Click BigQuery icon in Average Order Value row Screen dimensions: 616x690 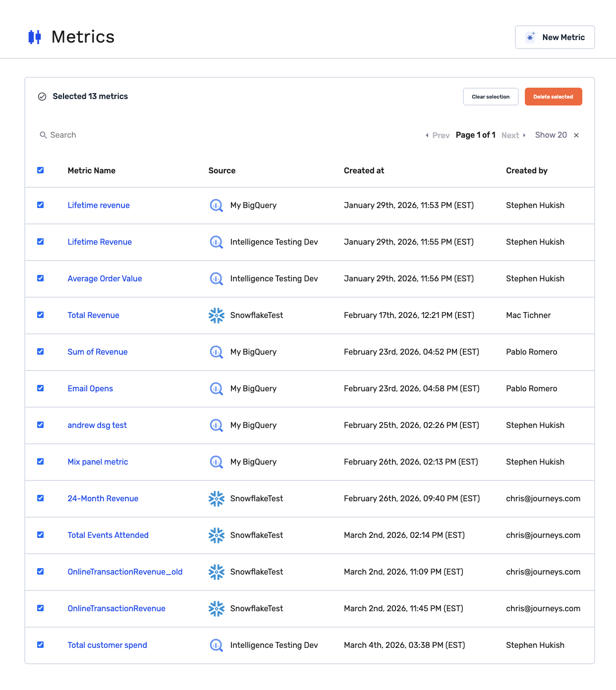[x=217, y=279]
